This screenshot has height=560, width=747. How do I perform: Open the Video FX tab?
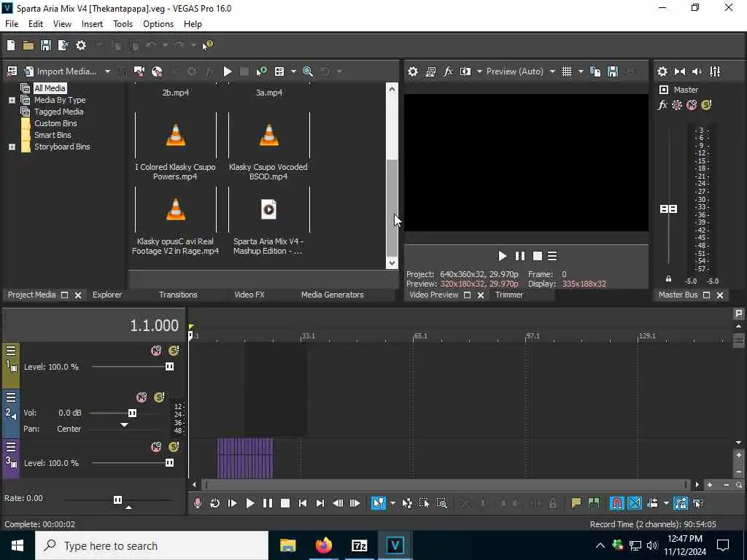pos(249,295)
